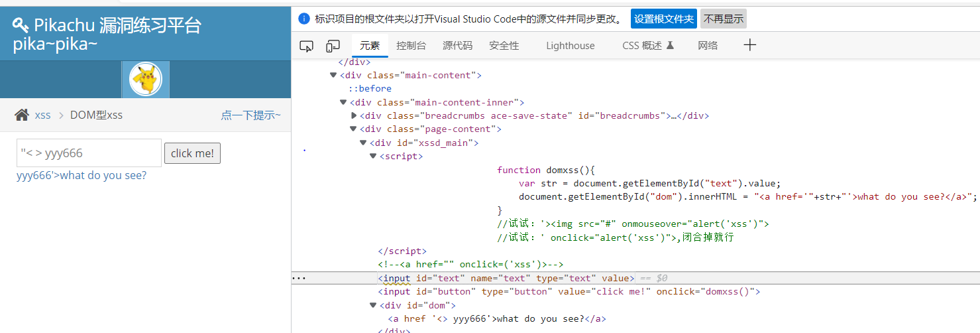Select the HTML comment node row

(x=470, y=265)
